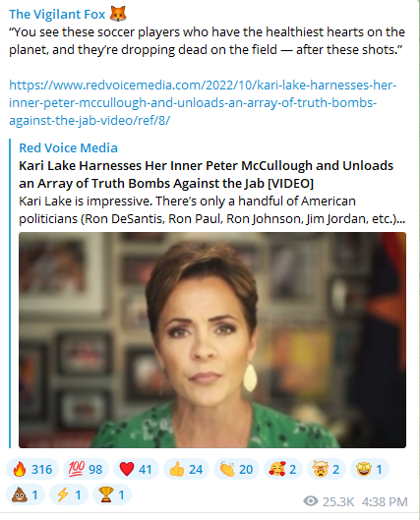Click the clapping hands reaction
420x520 pixels.
pos(236,469)
